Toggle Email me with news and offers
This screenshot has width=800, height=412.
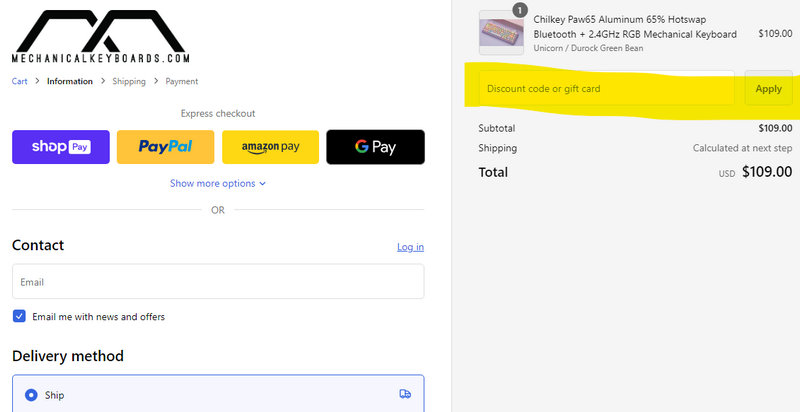[20, 317]
